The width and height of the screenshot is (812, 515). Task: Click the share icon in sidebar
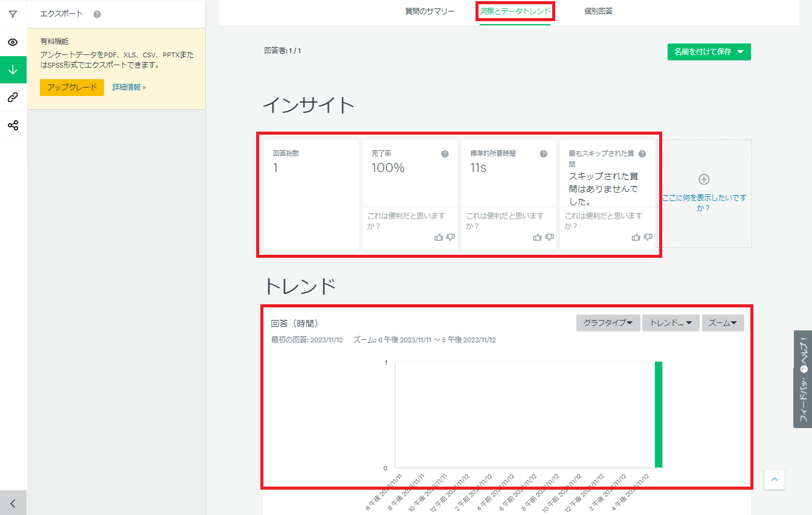pos(13,126)
